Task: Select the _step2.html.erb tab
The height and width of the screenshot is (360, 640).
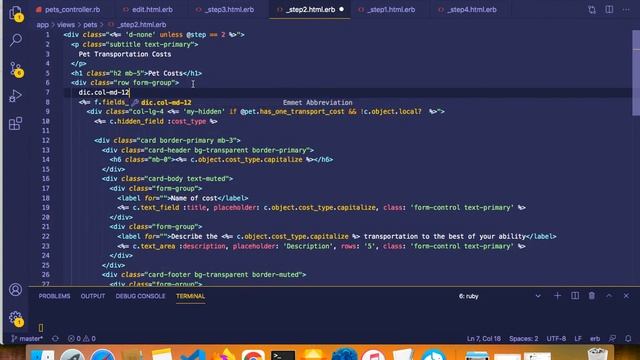Action: [311, 9]
